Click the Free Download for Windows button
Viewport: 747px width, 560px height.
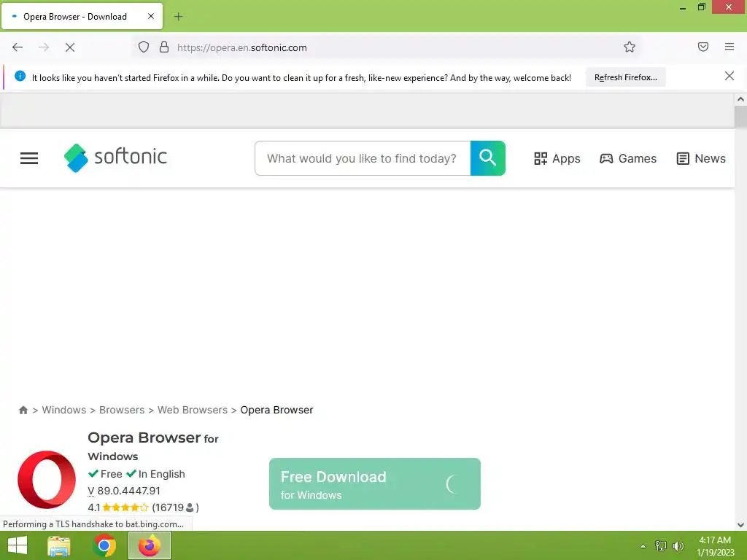pyautogui.click(x=374, y=484)
